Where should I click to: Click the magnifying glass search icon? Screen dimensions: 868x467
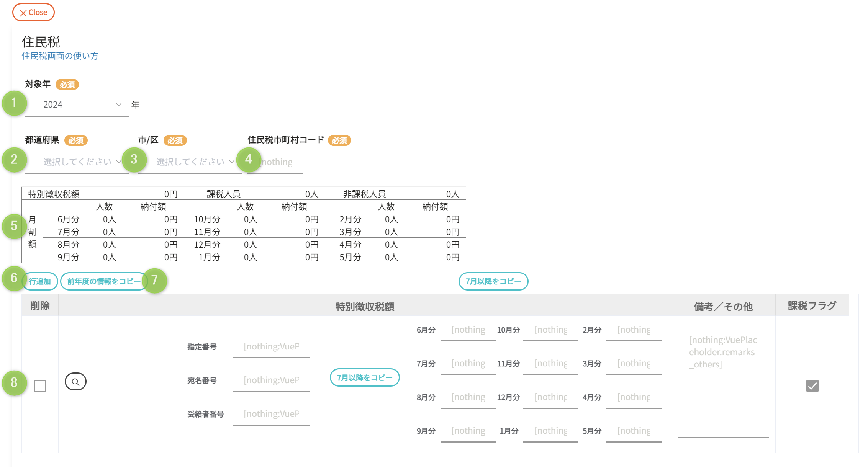tap(75, 382)
